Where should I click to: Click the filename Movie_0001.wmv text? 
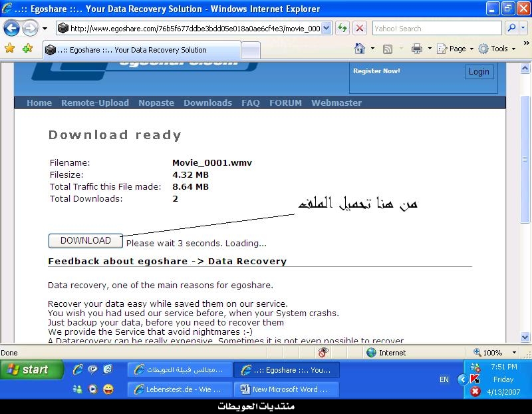click(212, 162)
